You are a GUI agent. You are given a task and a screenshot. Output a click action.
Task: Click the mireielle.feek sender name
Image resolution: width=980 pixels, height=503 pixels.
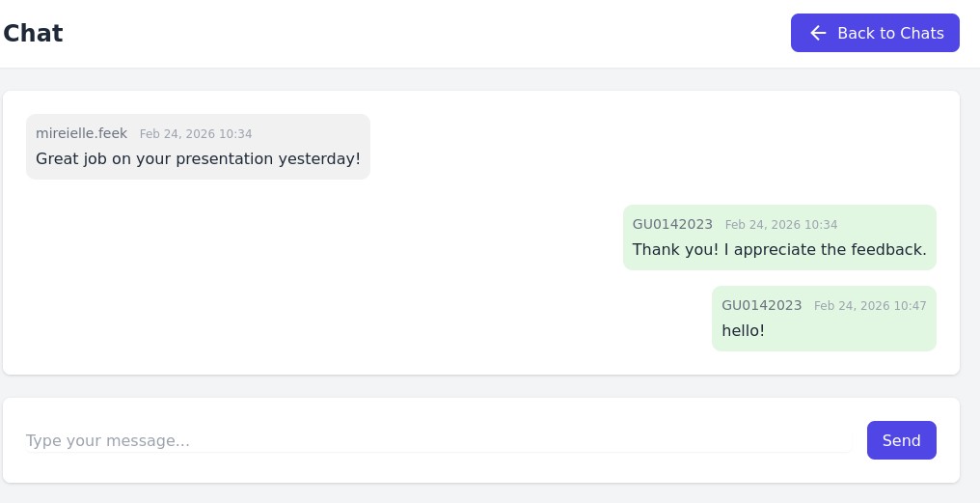pos(81,133)
